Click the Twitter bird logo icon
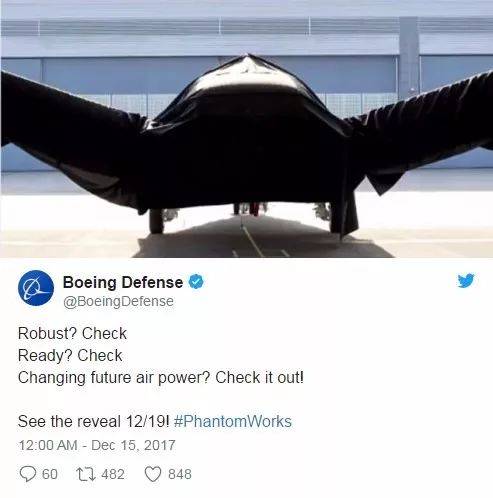Image resolution: width=493 pixels, height=498 pixels. click(x=466, y=281)
